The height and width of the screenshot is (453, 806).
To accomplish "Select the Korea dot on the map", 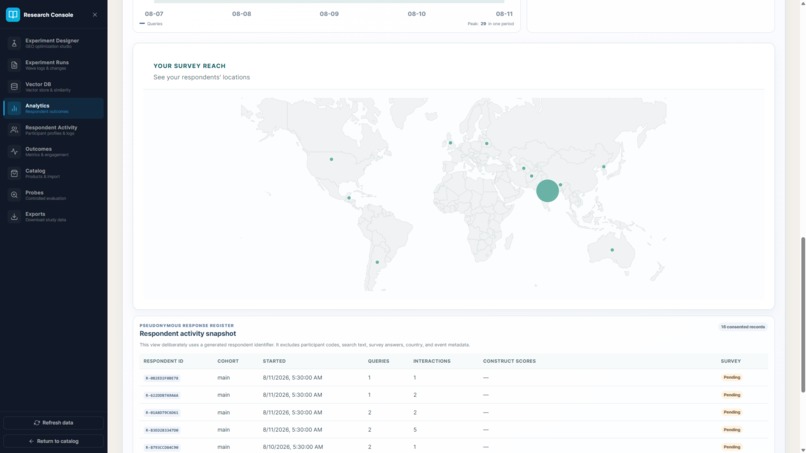I will [604, 167].
